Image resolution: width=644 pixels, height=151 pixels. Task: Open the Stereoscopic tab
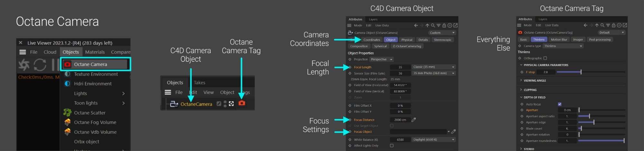[442, 40]
